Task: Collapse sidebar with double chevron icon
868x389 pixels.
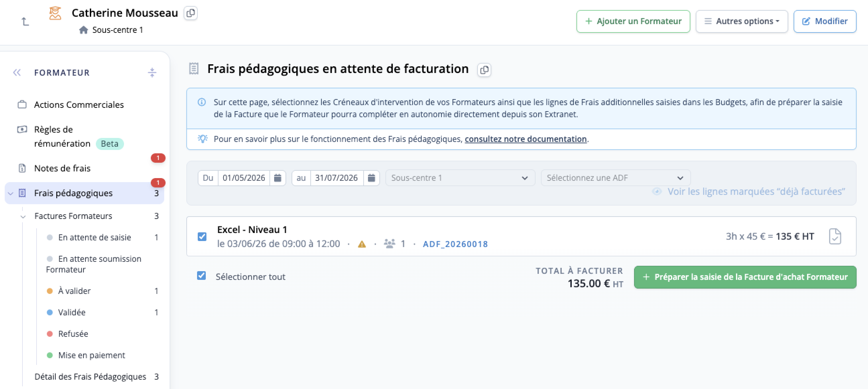Action: click(x=17, y=72)
